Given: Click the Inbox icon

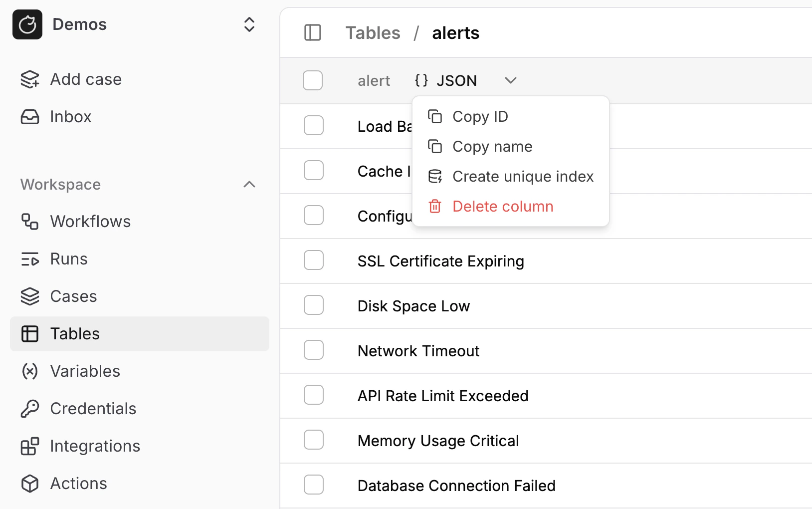Looking at the screenshot, I should [29, 116].
